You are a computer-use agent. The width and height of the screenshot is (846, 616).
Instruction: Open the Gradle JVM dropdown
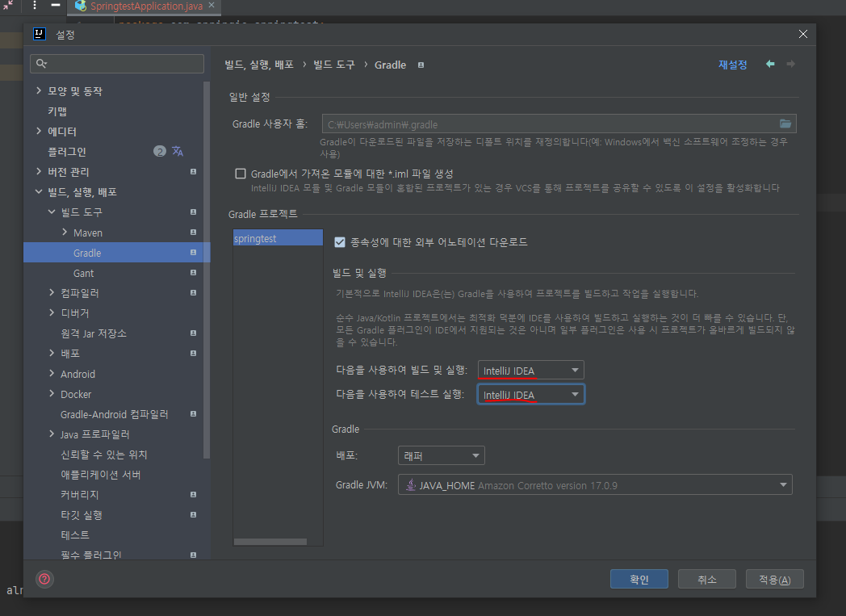[595, 485]
